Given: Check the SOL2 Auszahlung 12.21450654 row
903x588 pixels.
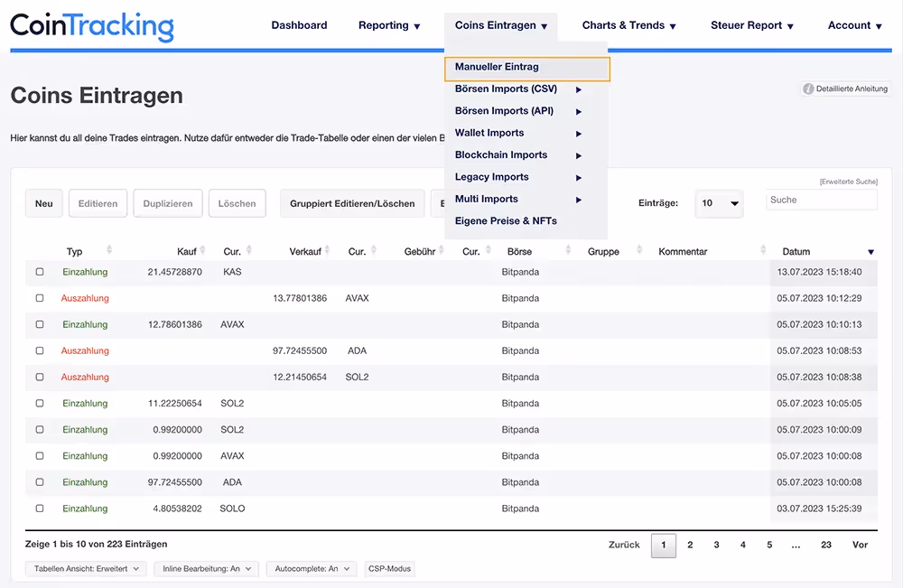Looking at the screenshot, I should coord(40,378).
